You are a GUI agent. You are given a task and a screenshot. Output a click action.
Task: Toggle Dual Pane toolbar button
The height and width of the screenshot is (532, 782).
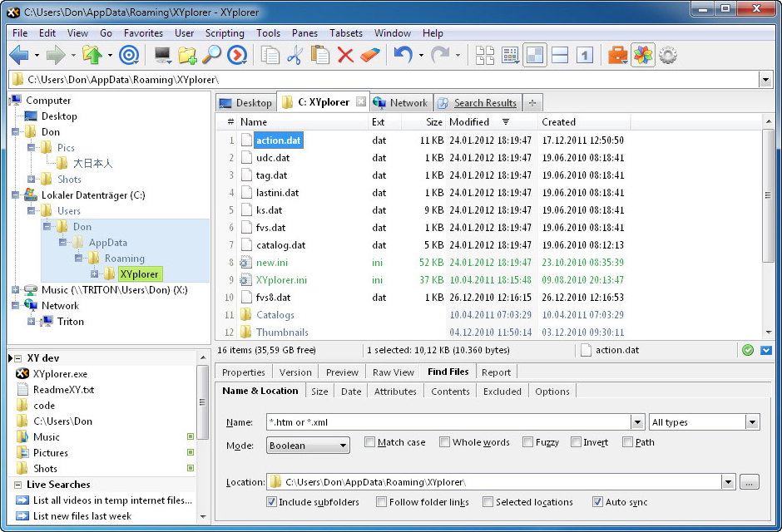tap(535, 55)
